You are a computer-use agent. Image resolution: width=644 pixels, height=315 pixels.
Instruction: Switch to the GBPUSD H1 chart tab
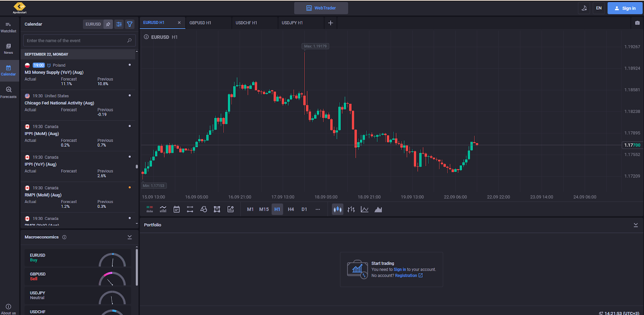(200, 23)
